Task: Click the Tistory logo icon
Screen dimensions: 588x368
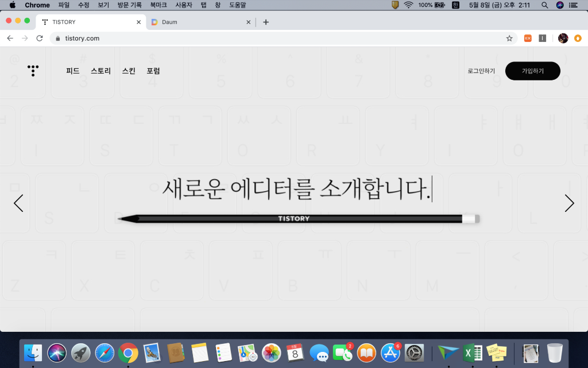Action: coord(33,71)
